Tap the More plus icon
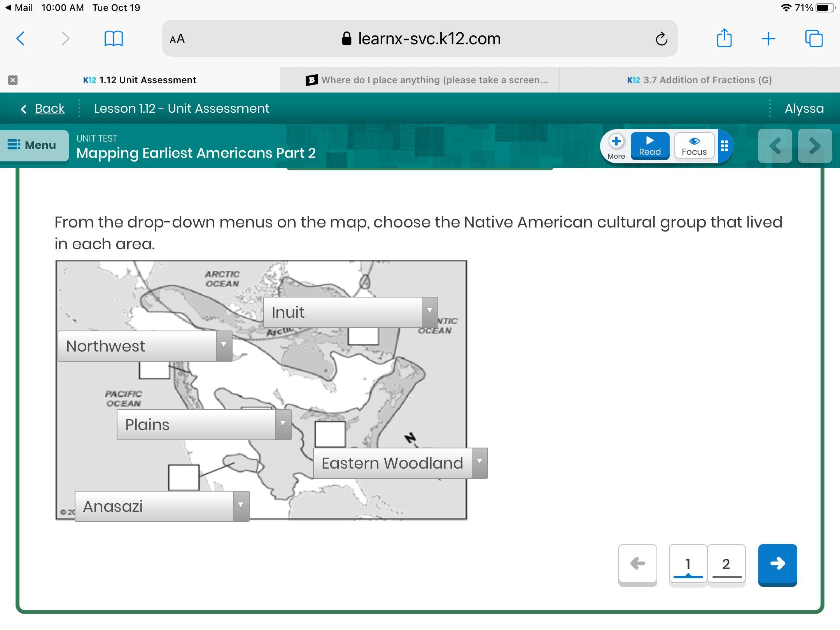 point(616,142)
